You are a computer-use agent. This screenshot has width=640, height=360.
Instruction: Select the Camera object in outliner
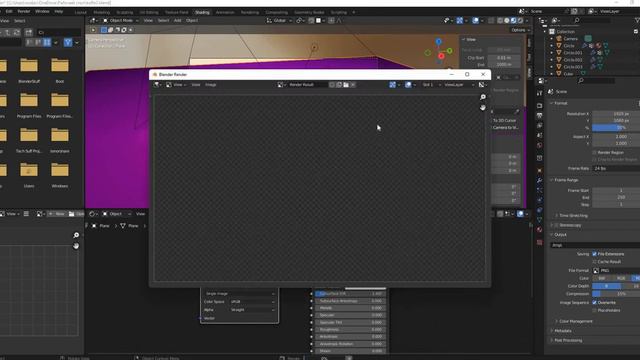(x=571, y=39)
